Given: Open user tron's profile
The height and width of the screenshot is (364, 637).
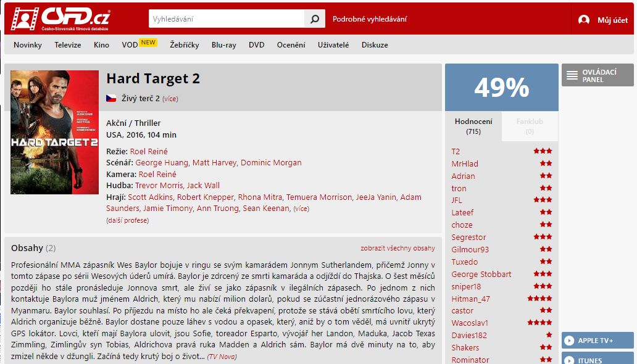Looking at the screenshot, I should click(x=459, y=189).
